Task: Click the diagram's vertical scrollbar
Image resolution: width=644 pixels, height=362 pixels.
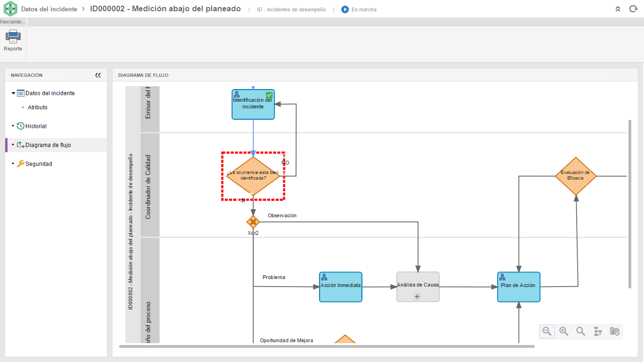Action: click(x=629, y=204)
